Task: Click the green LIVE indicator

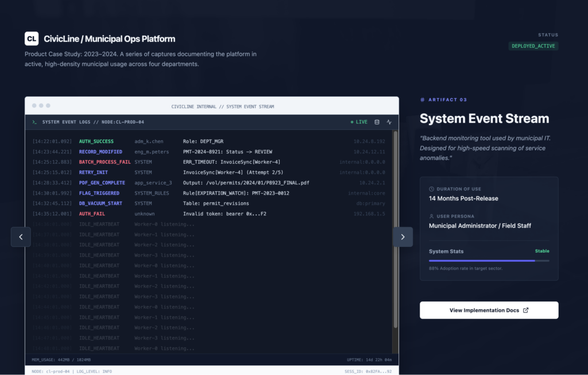Action: (359, 122)
